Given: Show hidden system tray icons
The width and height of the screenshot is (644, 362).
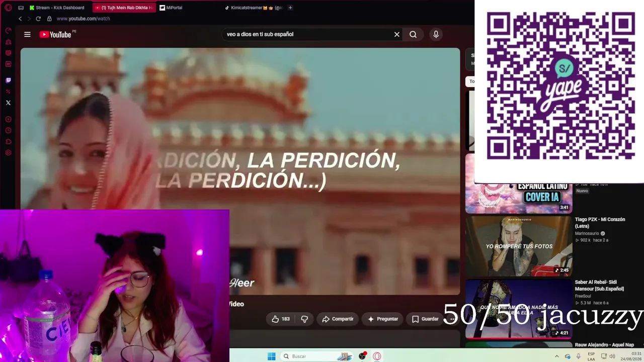Looking at the screenshot, I should pyautogui.click(x=556, y=356).
